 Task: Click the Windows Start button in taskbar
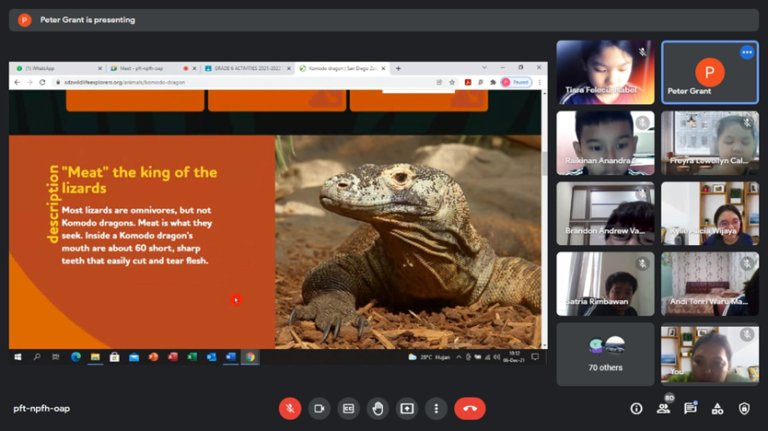tap(17, 357)
